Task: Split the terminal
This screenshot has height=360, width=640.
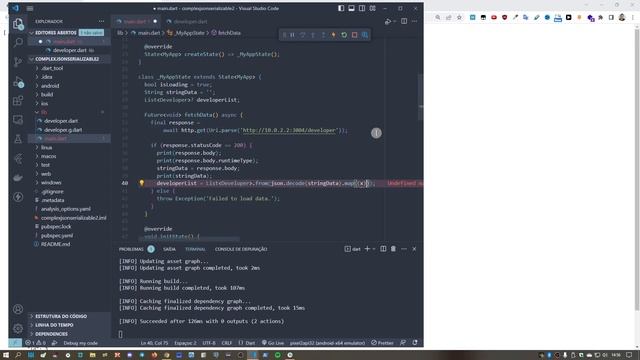Action: coord(383,249)
